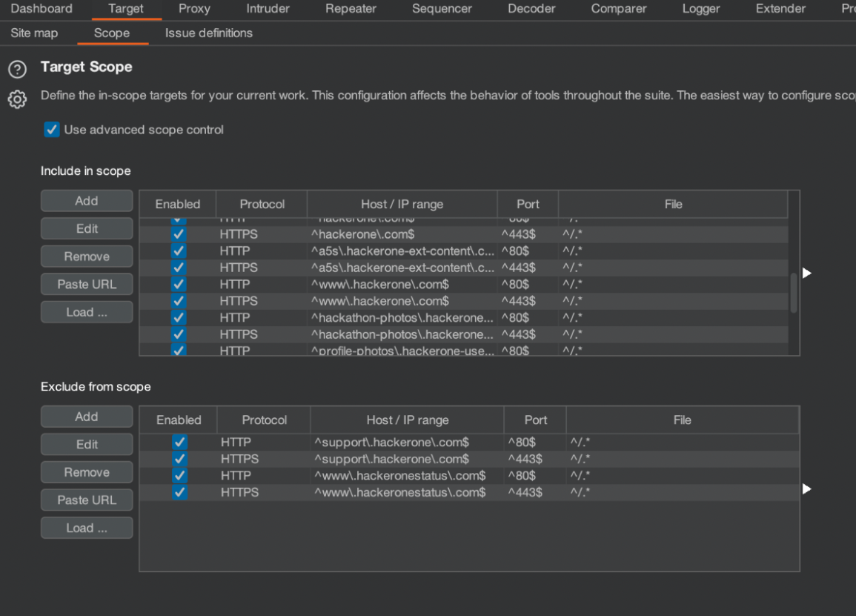Sort include table by File column header
The image size is (856, 616).
(x=673, y=205)
